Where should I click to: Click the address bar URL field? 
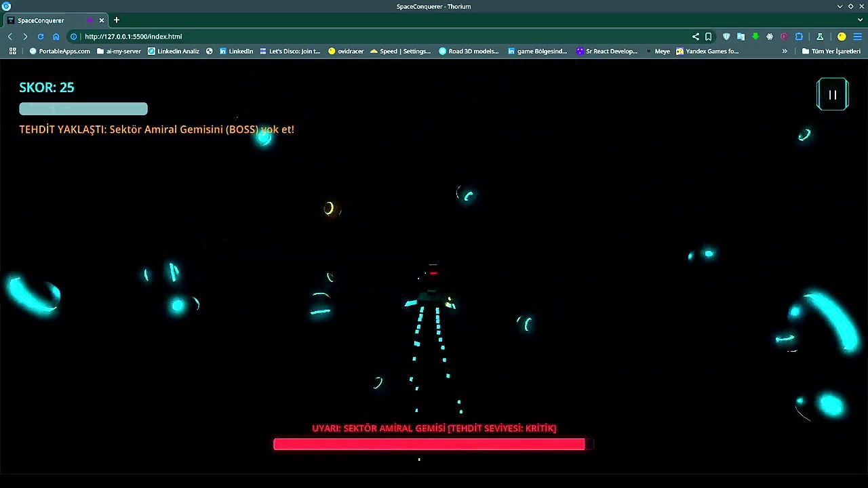pyautogui.click(x=380, y=37)
